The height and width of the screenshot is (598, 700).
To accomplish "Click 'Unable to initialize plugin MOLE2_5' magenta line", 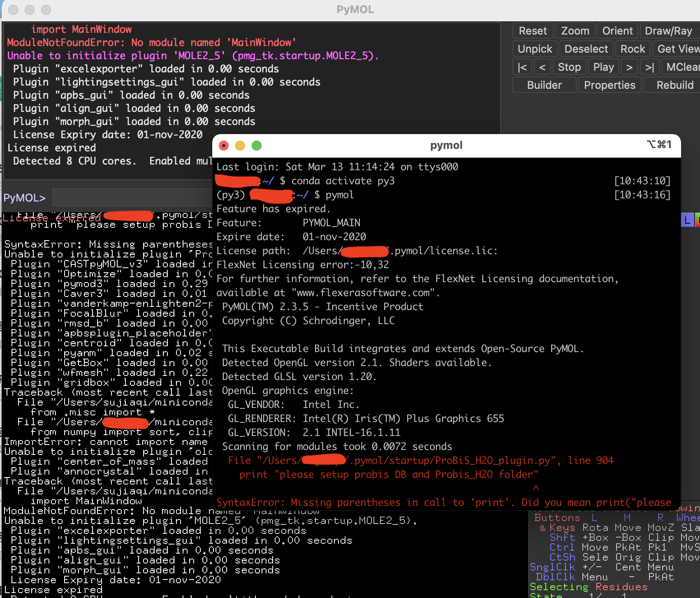I will (x=193, y=56).
